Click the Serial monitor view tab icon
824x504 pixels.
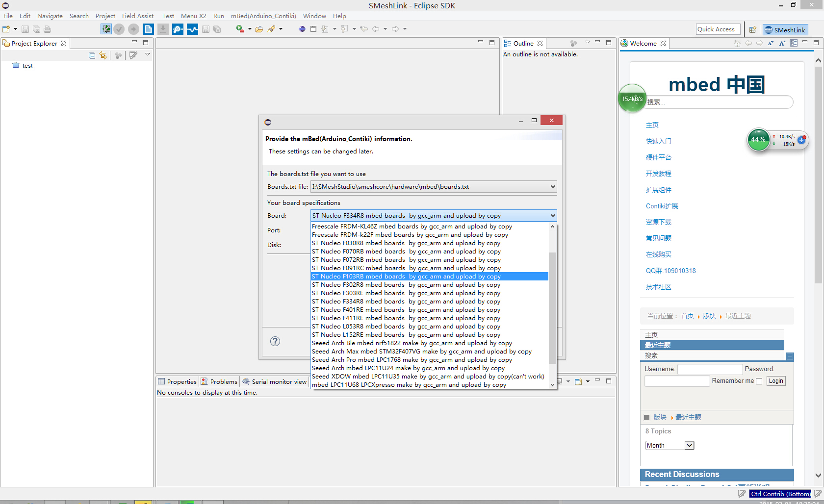[x=246, y=381]
